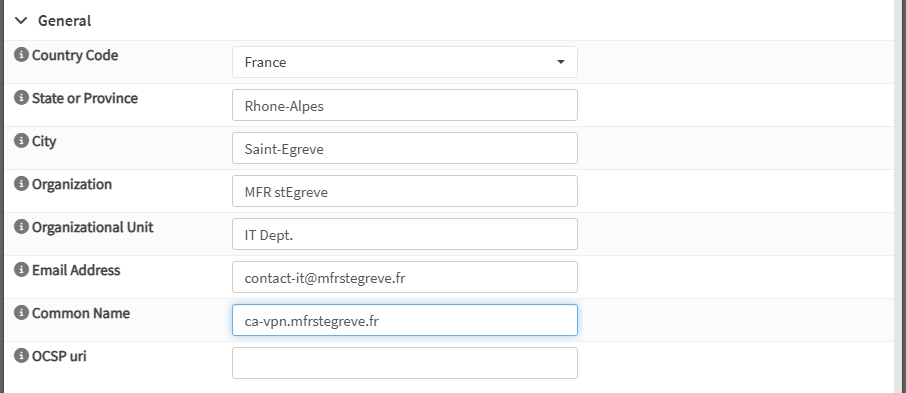Click the empty OCSP uri input field
This screenshot has width=906, height=393.
[x=404, y=363]
